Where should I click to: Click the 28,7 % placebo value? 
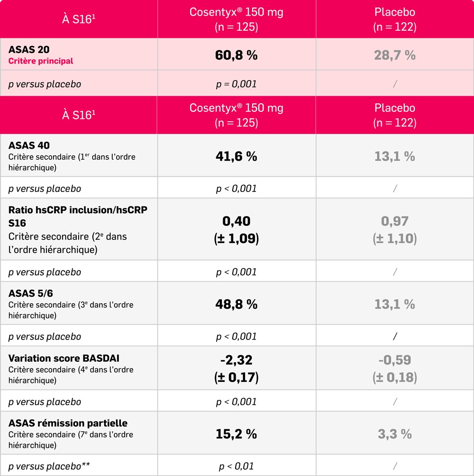tap(395, 55)
